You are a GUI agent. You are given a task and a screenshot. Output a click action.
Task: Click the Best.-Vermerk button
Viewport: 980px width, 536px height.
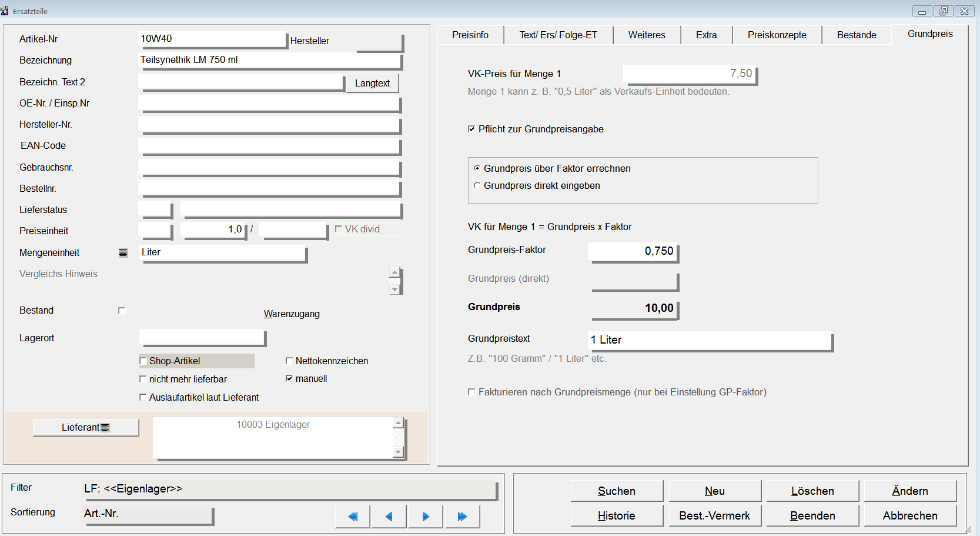pos(715,515)
